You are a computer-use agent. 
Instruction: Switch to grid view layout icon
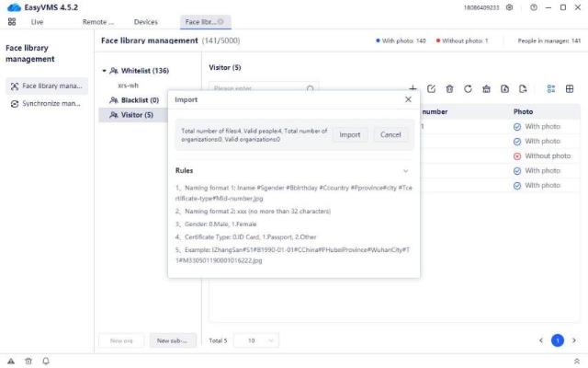pos(570,88)
